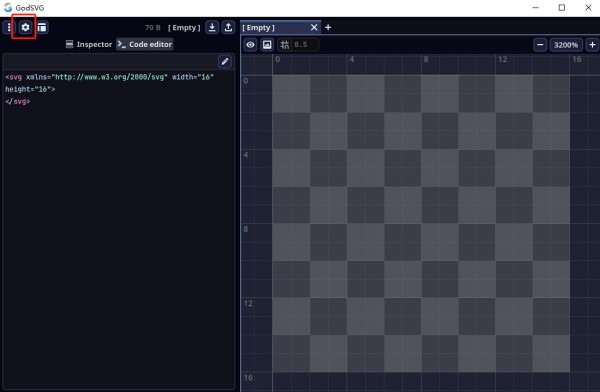Switch to the Code editor tab
The height and width of the screenshot is (392, 600).
145,44
